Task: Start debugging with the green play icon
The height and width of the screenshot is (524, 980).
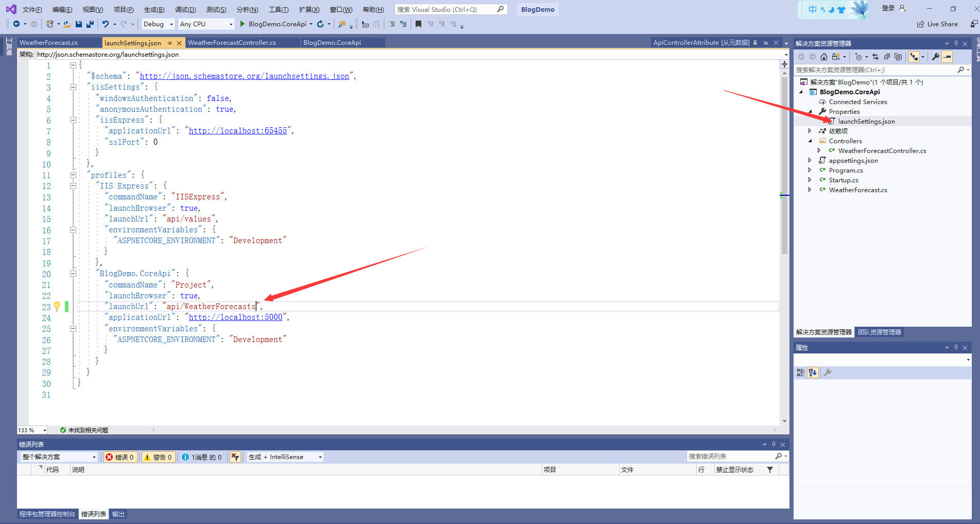Action: pos(243,24)
